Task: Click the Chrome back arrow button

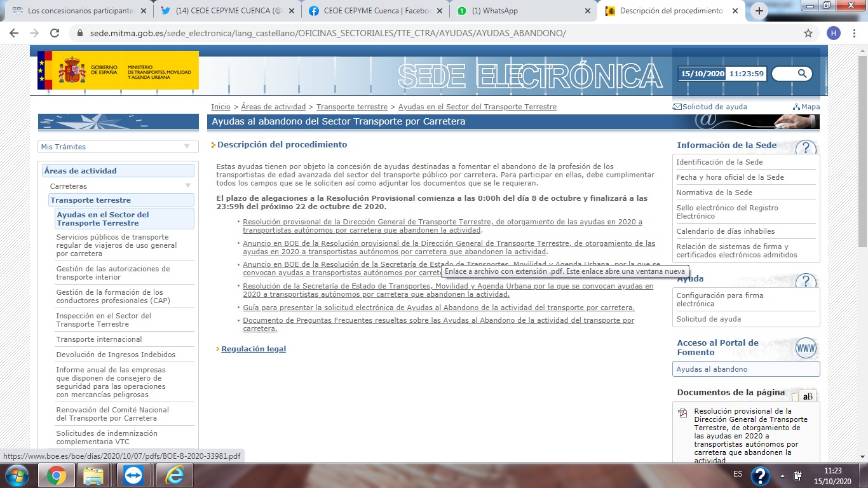Action: pyautogui.click(x=15, y=33)
